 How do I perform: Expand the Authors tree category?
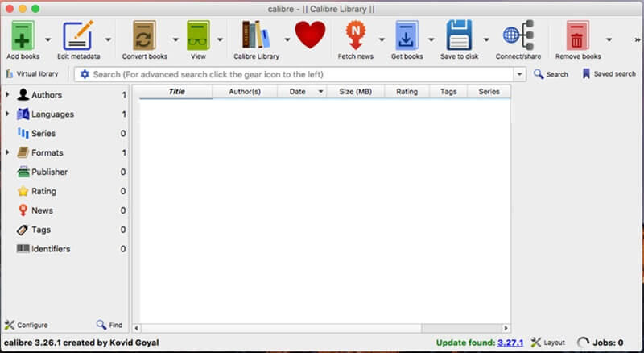[8, 95]
